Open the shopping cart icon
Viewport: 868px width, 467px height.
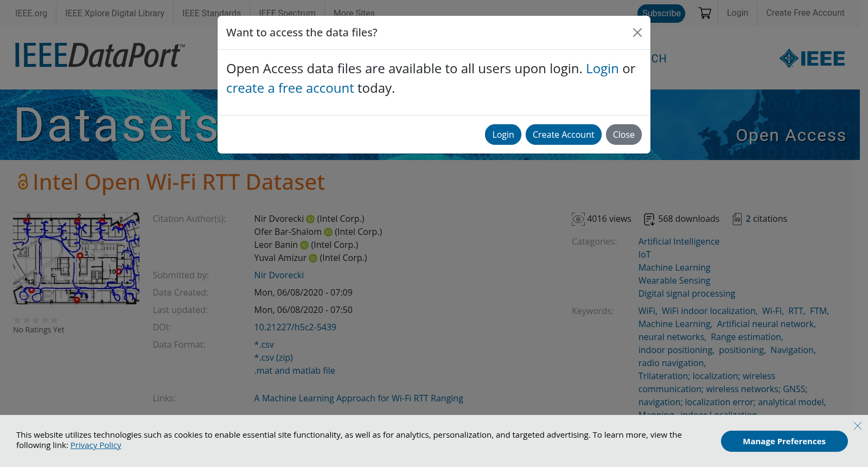pyautogui.click(x=705, y=13)
